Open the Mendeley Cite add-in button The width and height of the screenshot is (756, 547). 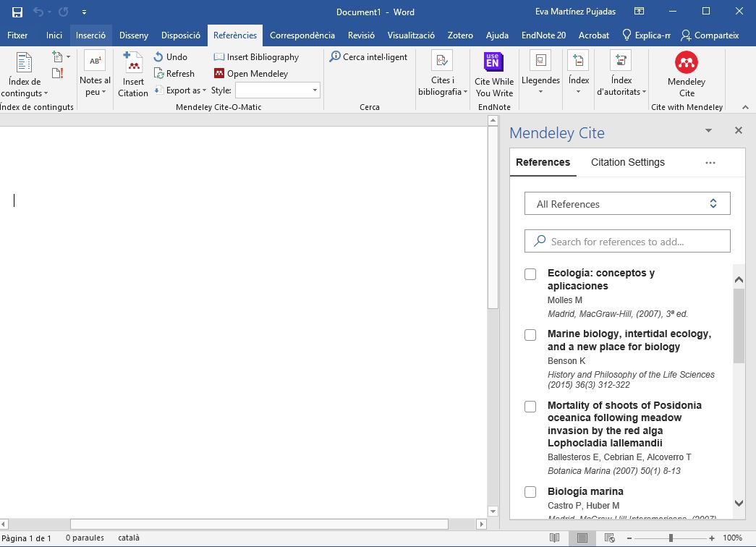tap(687, 75)
